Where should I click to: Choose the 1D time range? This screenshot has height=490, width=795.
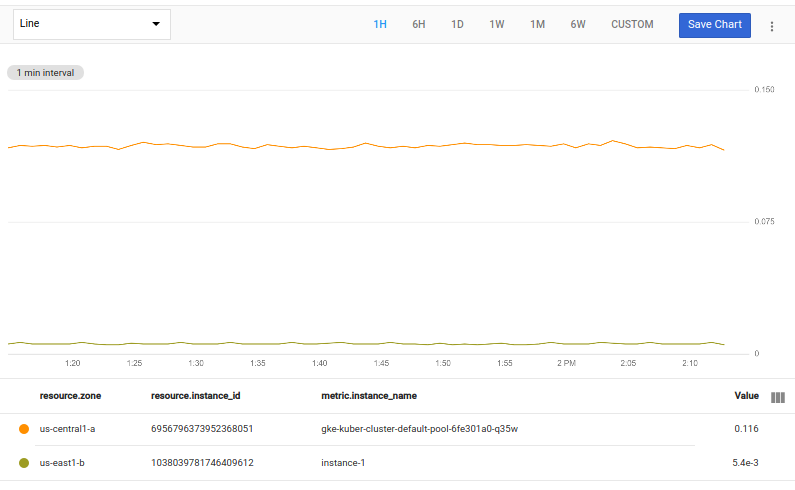click(x=457, y=25)
